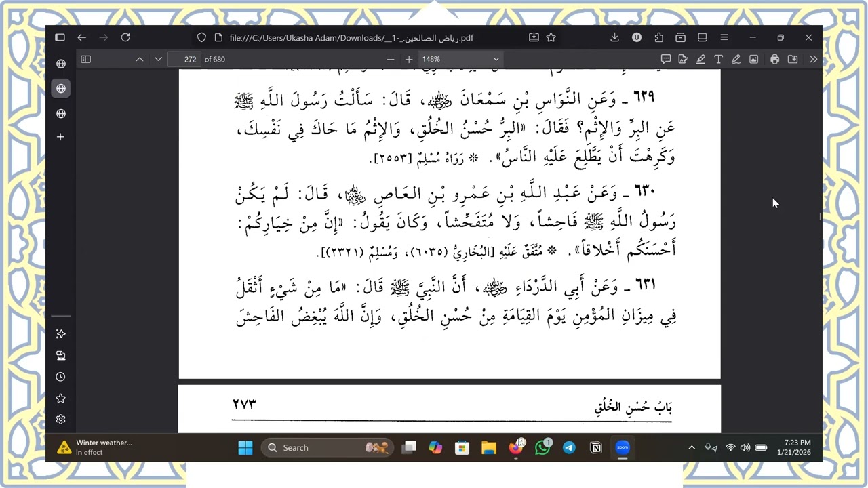Print the PDF document
Image resolution: width=868 pixels, height=488 pixels.
(774, 59)
